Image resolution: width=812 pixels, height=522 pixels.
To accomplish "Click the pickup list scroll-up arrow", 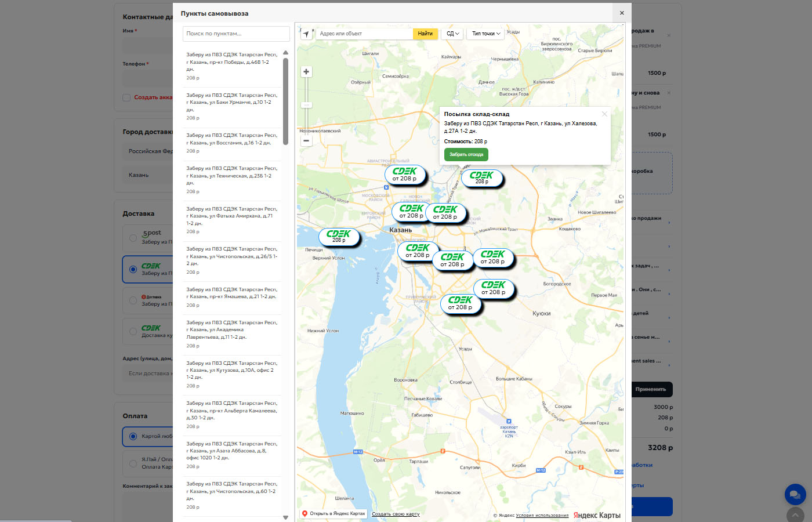I will [x=285, y=53].
